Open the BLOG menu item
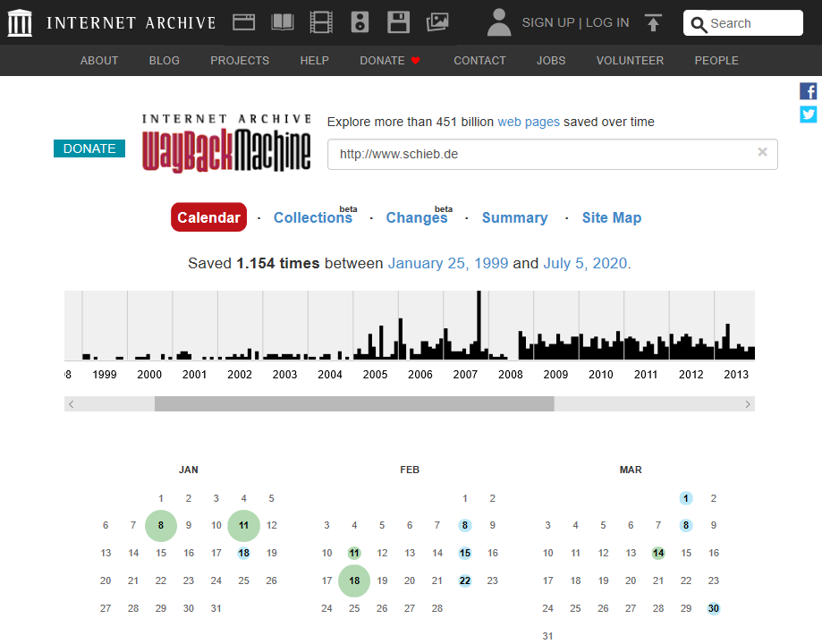The width and height of the screenshot is (822, 644). (x=164, y=60)
